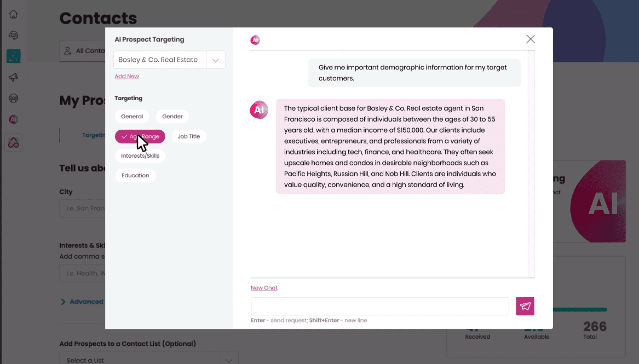The width and height of the screenshot is (639, 364).
Task: Click the chat scrollbar track
Action: (x=531, y=164)
